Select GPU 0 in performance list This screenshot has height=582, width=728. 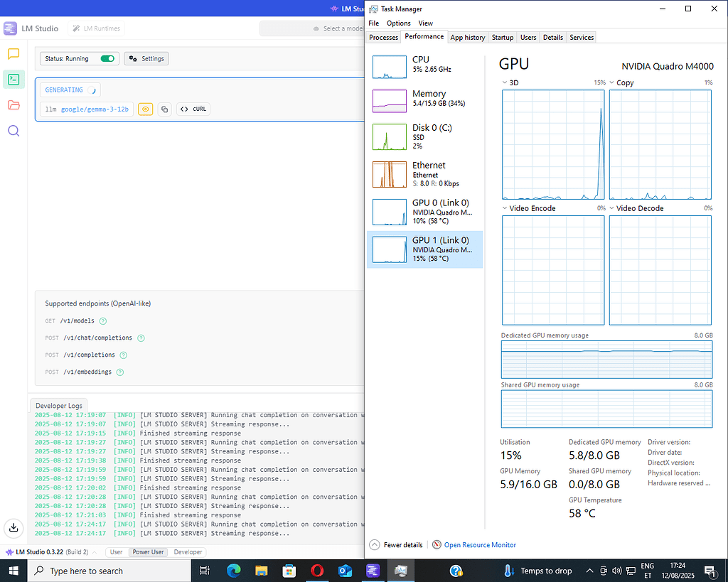pyautogui.click(x=424, y=212)
